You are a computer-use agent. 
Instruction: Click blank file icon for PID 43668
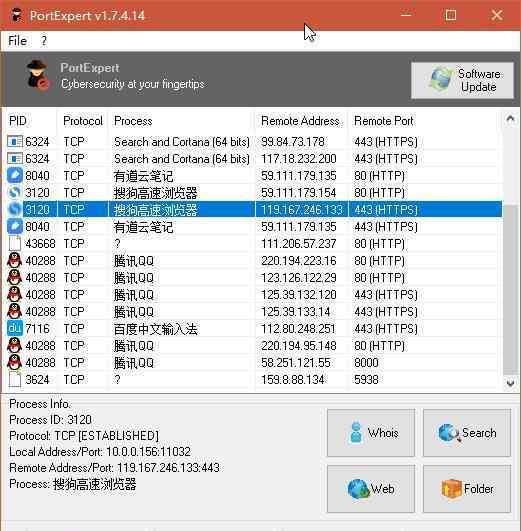pyautogui.click(x=15, y=243)
